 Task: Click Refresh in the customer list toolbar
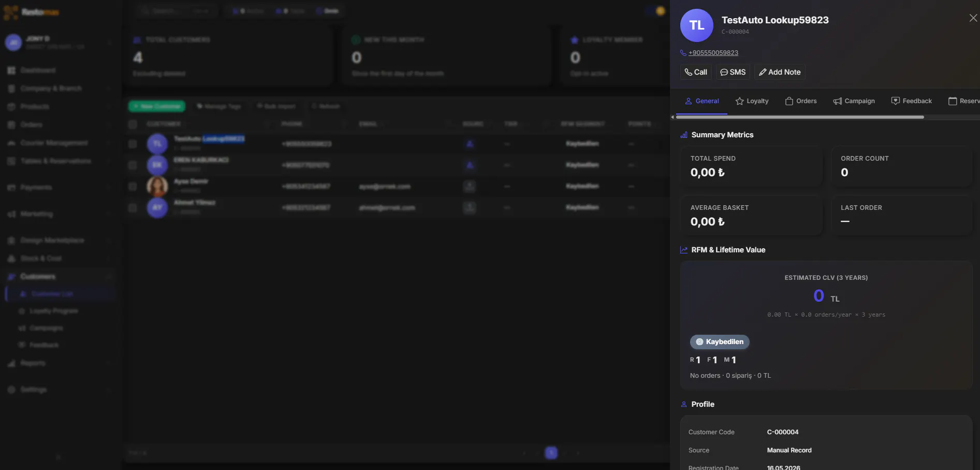coord(326,106)
